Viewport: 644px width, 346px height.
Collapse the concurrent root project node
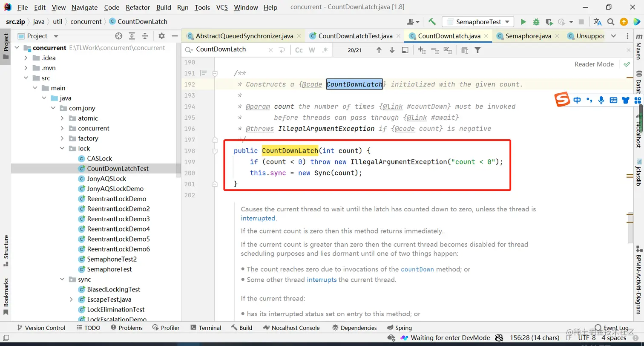coord(17,48)
